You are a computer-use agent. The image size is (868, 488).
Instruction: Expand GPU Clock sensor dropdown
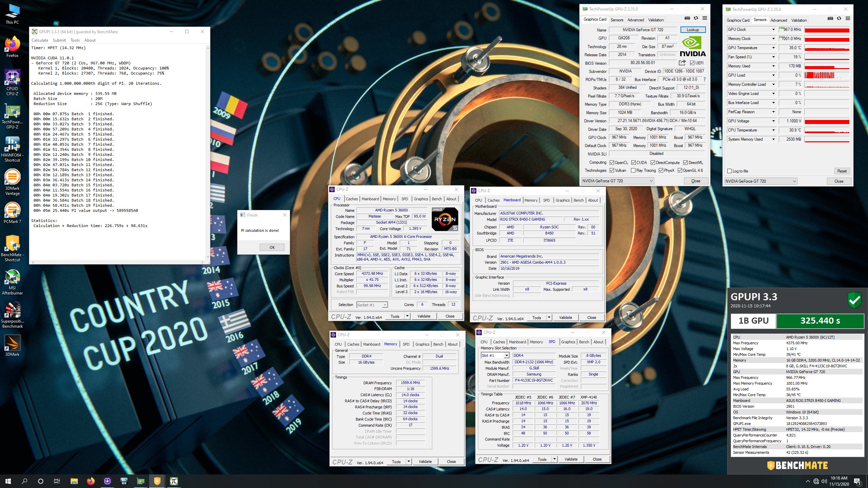click(773, 29)
